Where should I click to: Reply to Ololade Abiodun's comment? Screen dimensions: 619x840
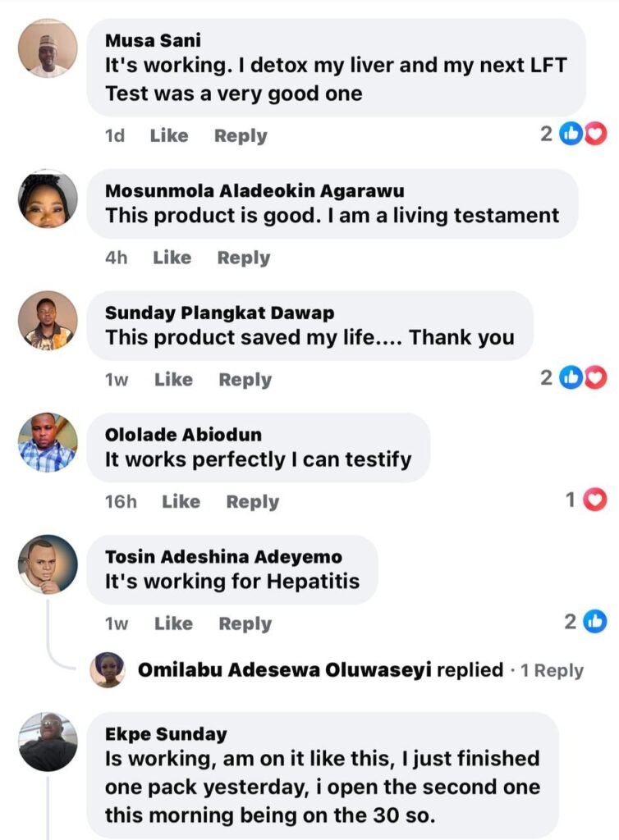pyautogui.click(x=252, y=501)
